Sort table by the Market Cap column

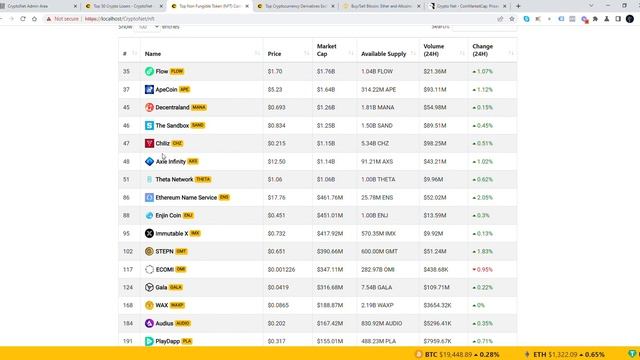click(335, 50)
